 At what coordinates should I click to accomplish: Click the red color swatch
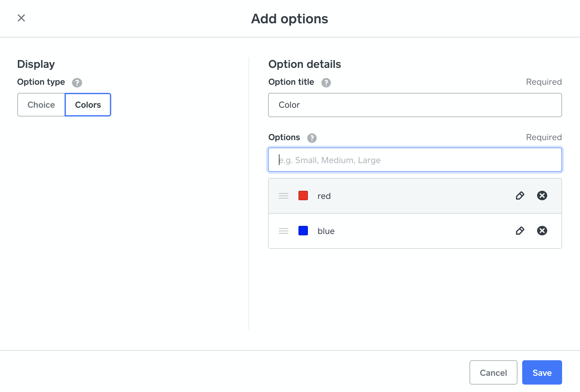point(303,195)
